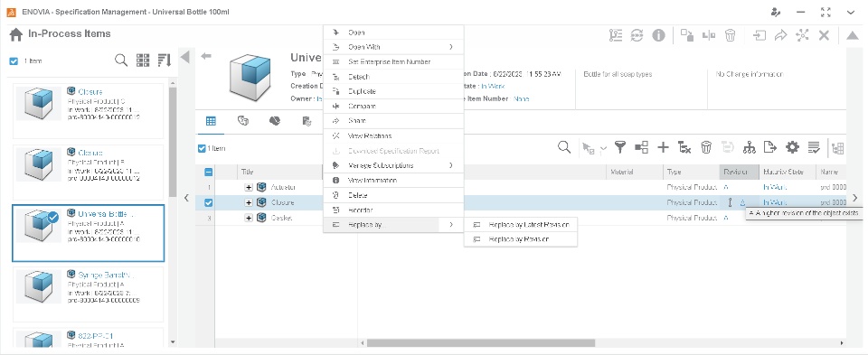Click None link for Enterprise Item Number
The height and width of the screenshot is (355, 868).
tap(522, 99)
